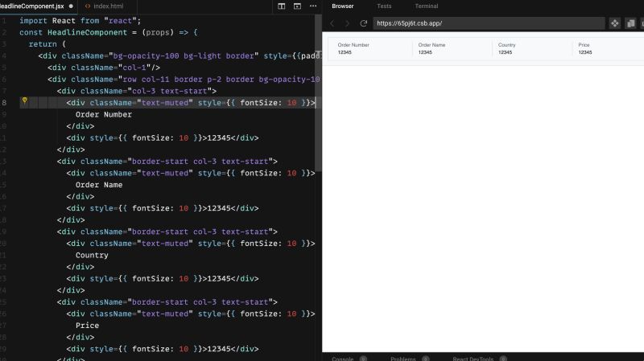Focus the preview URL address field
This screenshot has width=644, height=361.
coord(489,23)
